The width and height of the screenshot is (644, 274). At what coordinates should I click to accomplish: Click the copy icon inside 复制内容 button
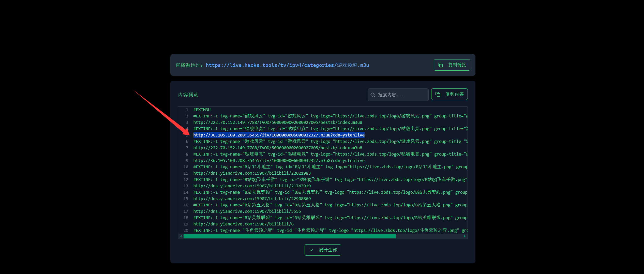click(x=438, y=94)
